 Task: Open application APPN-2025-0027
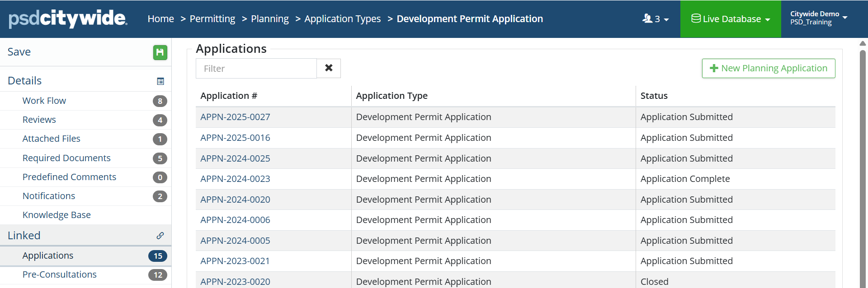(x=235, y=117)
